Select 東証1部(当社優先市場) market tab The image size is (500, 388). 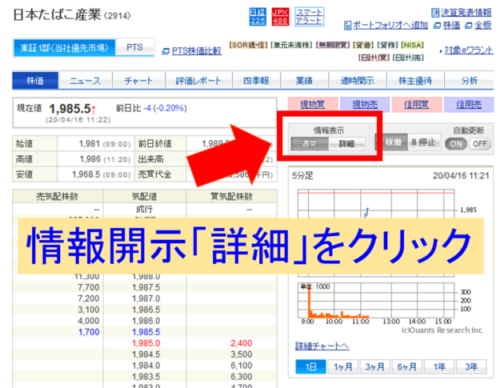tap(64, 48)
